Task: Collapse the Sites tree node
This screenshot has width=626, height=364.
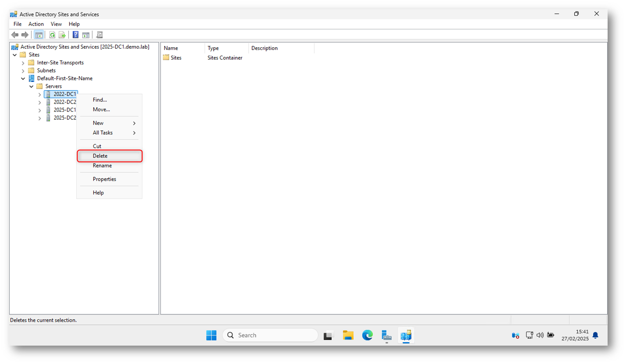Action: 15,55
